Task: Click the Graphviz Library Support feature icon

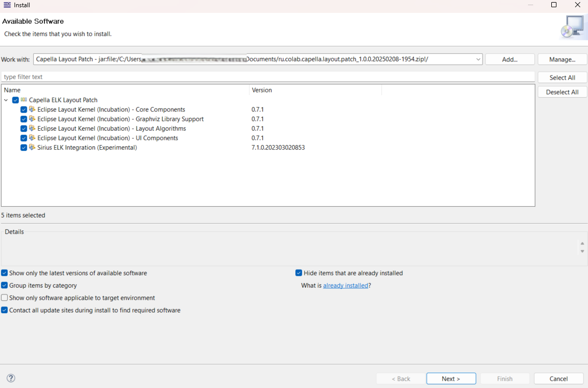Action: click(x=32, y=119)
